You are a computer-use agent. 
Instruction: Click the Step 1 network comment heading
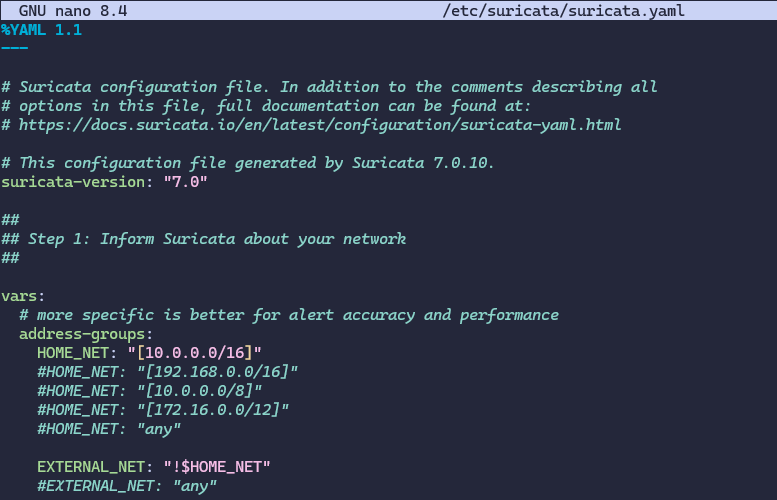(204, 239)
